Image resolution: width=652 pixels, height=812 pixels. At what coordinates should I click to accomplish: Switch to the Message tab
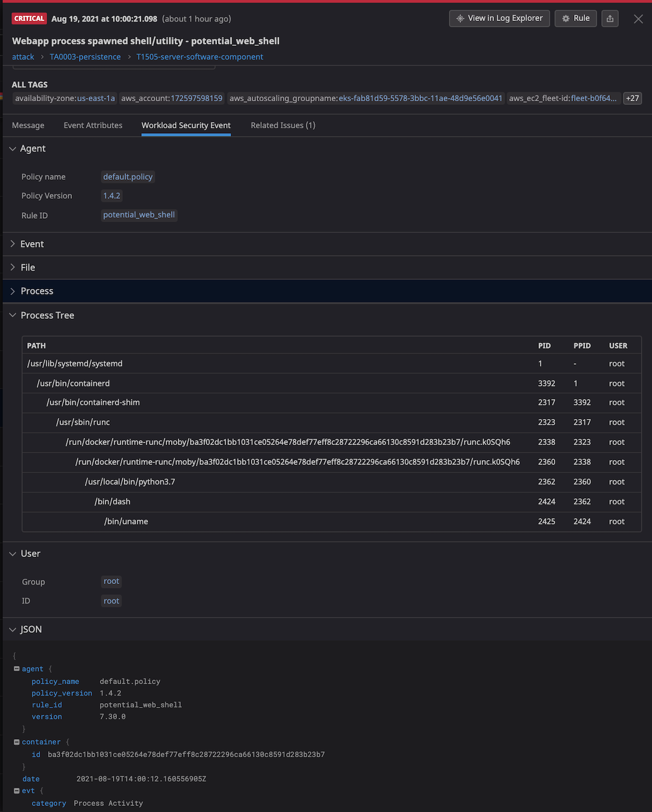tap(28, 125)
